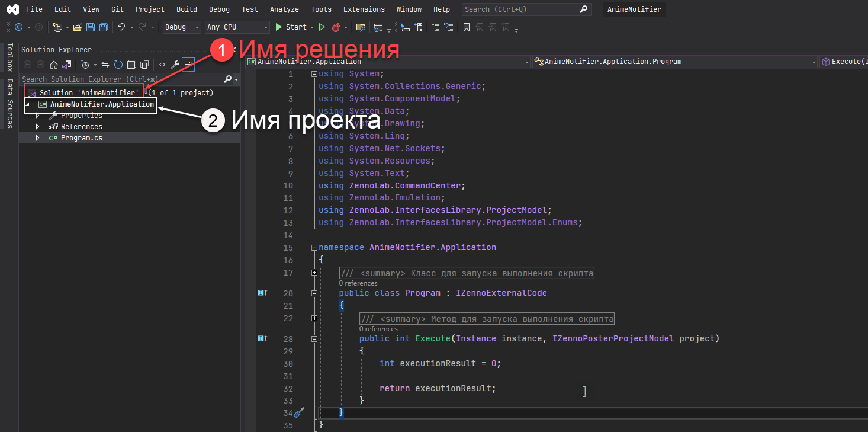Click the Collapse All icon in Solution Explorer
868x432 pixels.
[131, 65]
